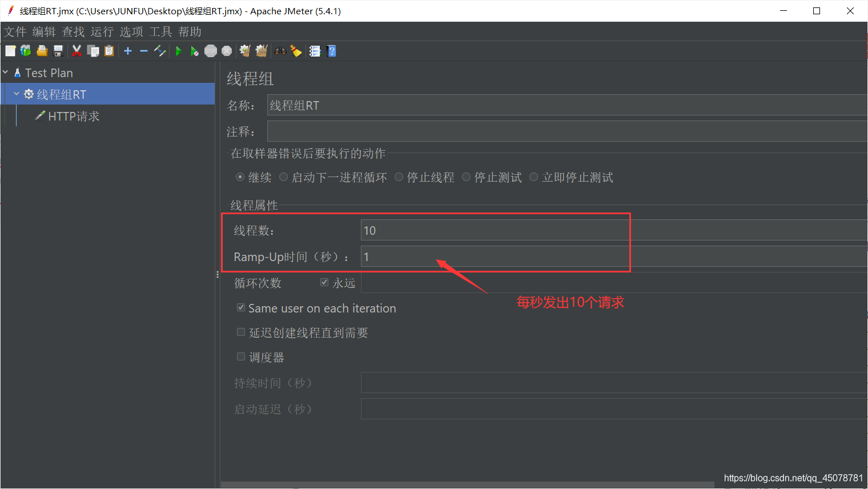Cut the selected element with scissors icon
The height and width of the screenshot is (489, 868).
pos(77,51)
